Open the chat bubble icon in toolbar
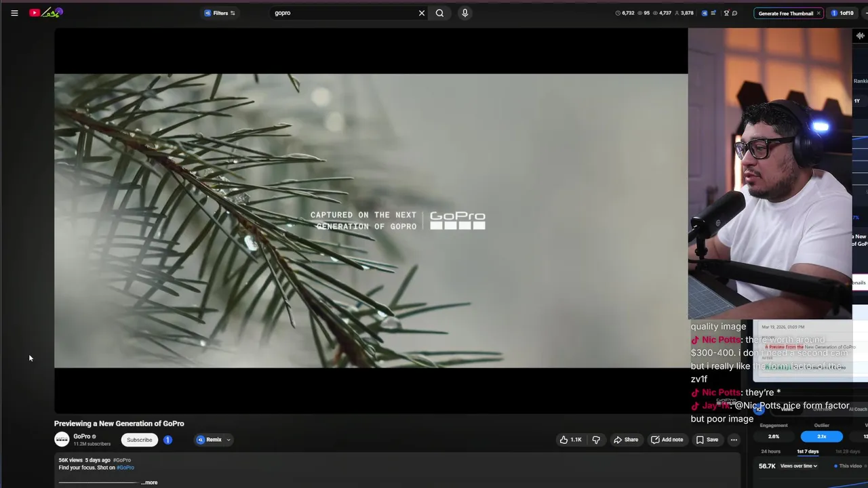The width and height of the screenshot is (868, 488). coord(734,13)
